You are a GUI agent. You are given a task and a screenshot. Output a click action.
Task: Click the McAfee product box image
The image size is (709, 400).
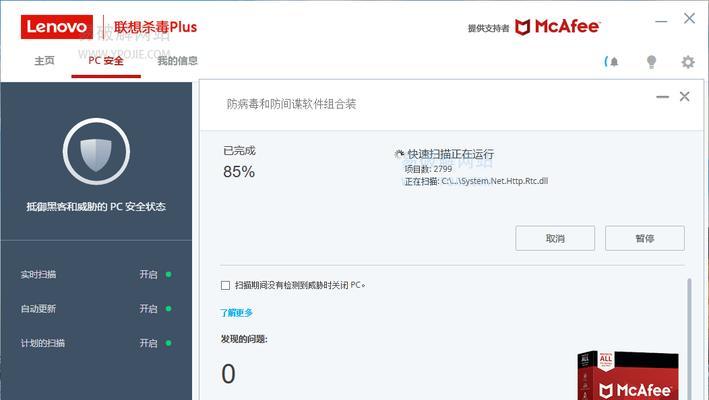[628, 375]
